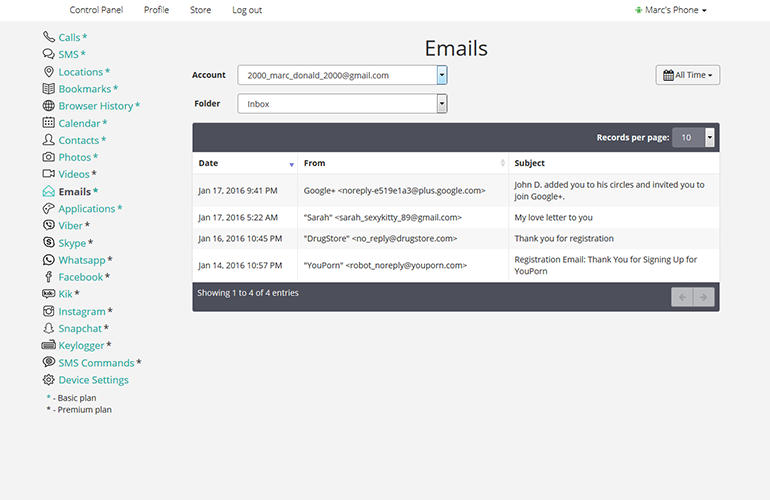770x500 pixels.
Task: Click the Applications icon in sidebar
Action: tap(49, 209)
